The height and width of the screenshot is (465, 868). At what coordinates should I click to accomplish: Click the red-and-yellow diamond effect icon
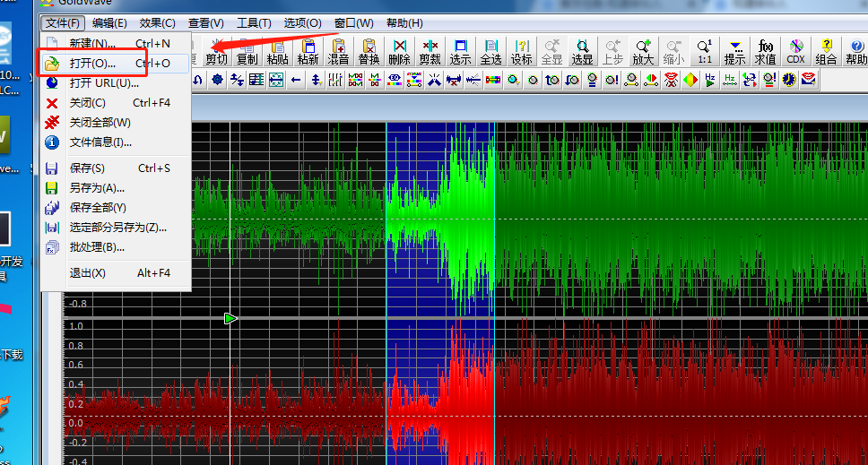(690, 81)
